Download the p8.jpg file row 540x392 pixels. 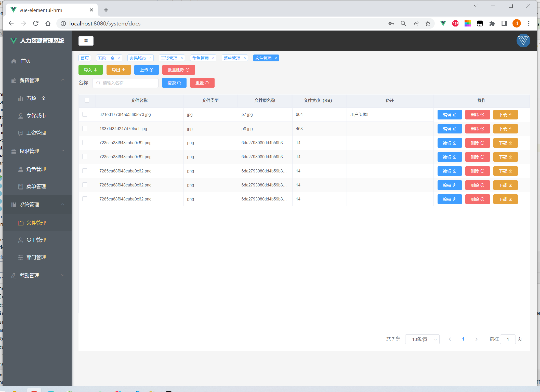coord(505,129)
